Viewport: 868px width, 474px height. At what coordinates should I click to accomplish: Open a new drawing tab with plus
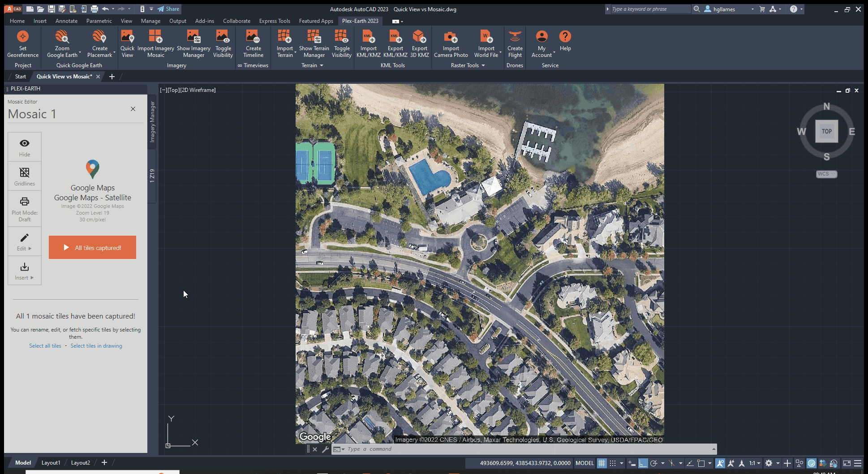(112, 77)
